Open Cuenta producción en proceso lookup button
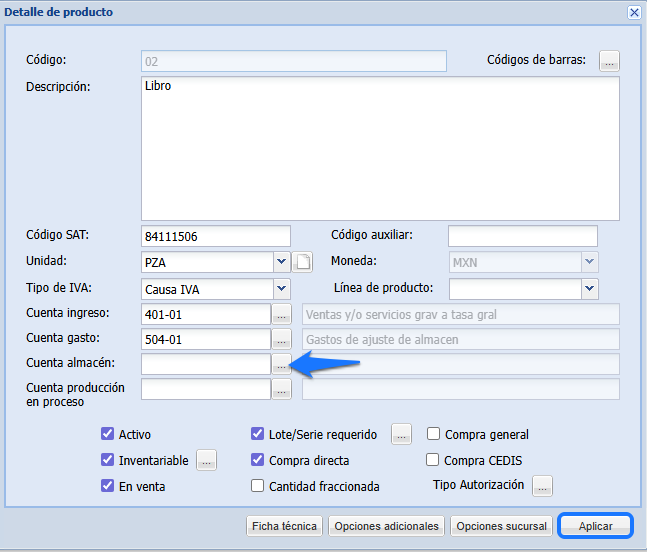Image resolution: width=647 pixels, height=552 pixels. point(281,389)
